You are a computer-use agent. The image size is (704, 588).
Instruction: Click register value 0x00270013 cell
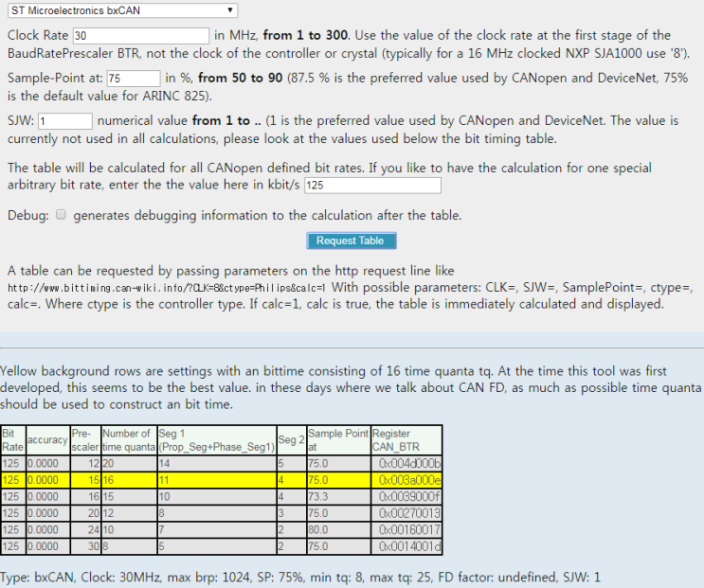408,512
